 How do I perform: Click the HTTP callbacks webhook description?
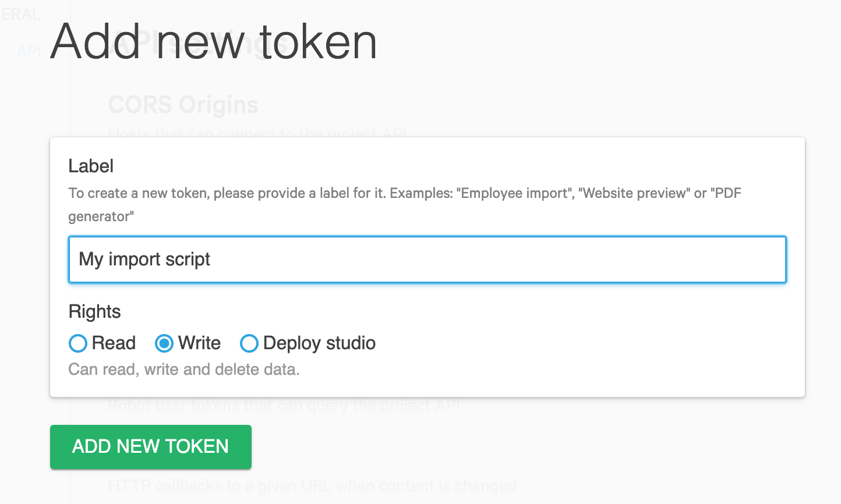click(x=312, y=485)
